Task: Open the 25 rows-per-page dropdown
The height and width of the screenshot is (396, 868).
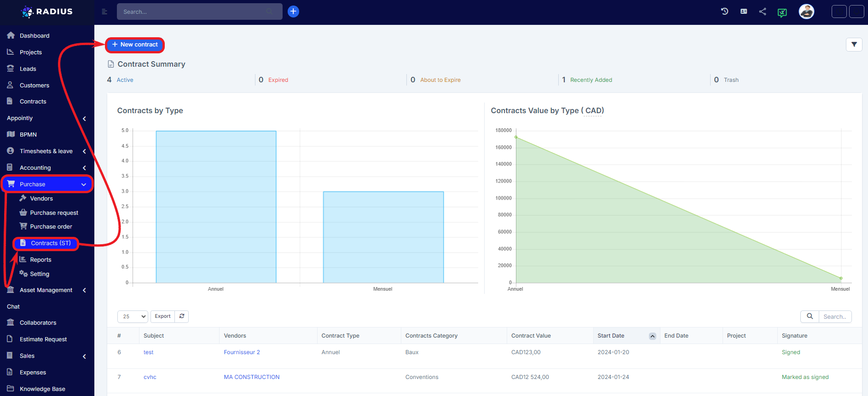Action: tap(133, 316)
